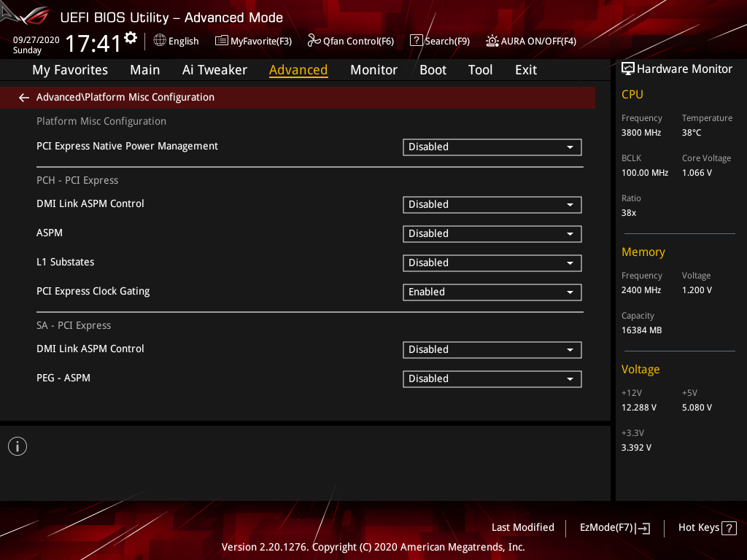Select the PCI Express Native Power Management label

pos(127,146)
